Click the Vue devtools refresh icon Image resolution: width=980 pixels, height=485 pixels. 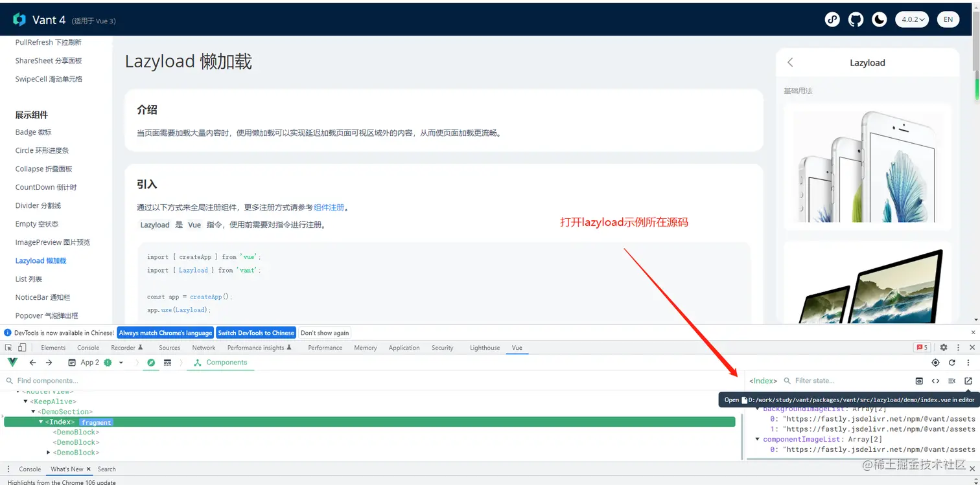tap(952, 363)
